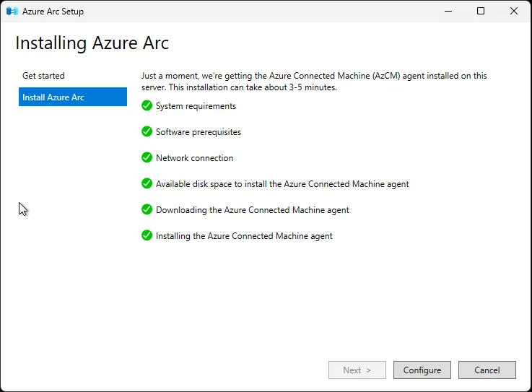
Task: Click "Installing the Azure Connected Machine agent"
Action: coord(244,236)
